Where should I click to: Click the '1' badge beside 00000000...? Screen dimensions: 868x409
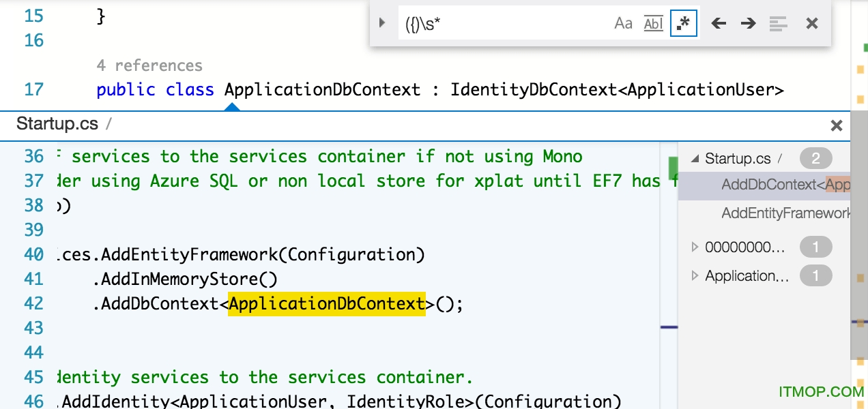(x=815, y=247)
